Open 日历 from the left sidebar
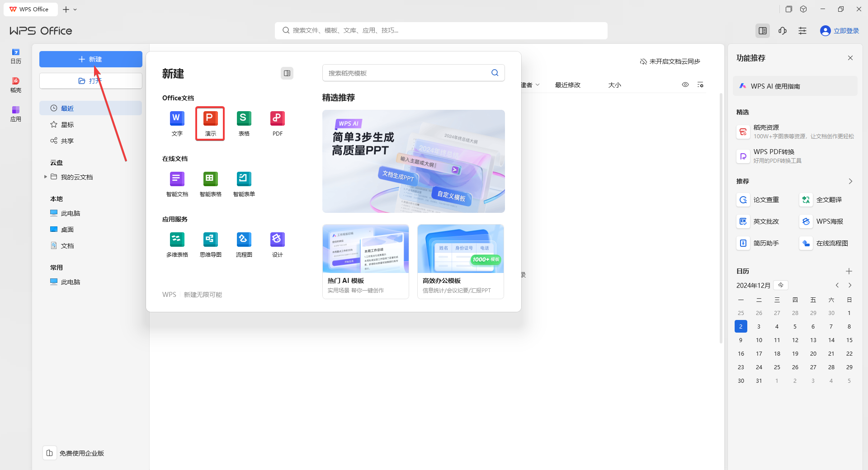 [x=15, y=56]
